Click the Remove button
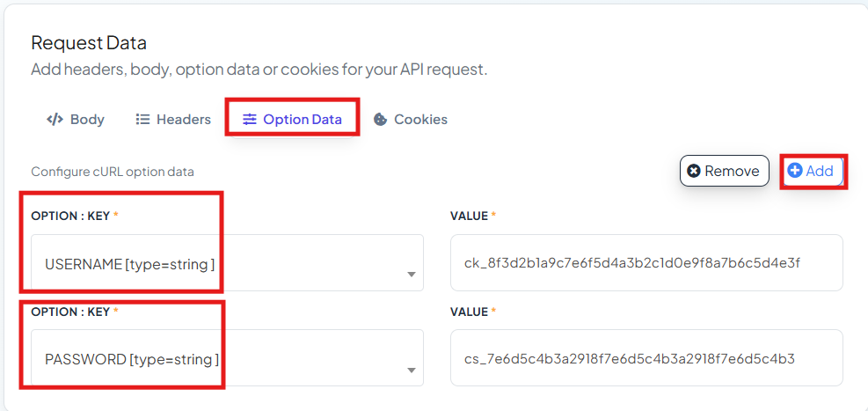Viewport: 868px width, 411px height. coord(725,171)
